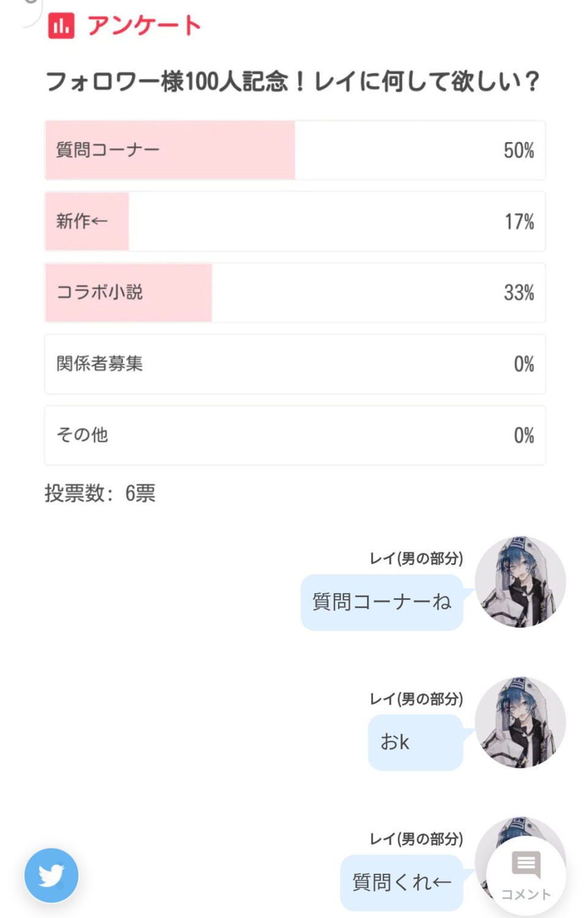
Task: Click the poll question title text
Action: pos(293,81)
